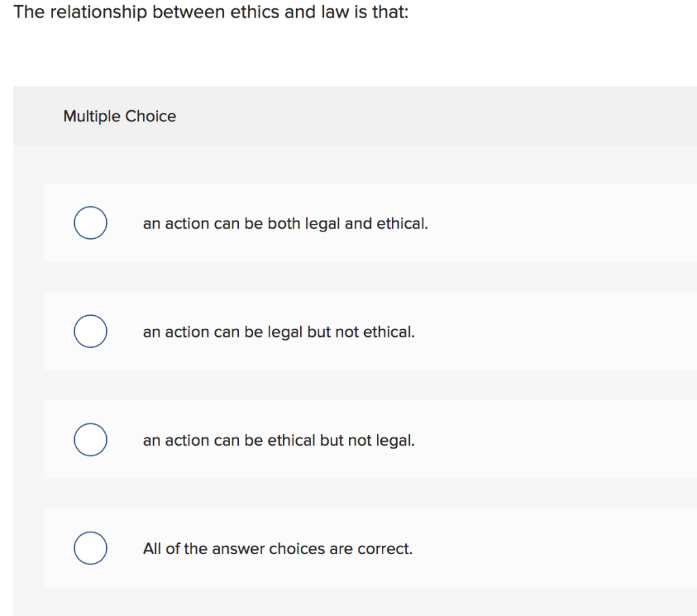Viewport: 697px width, 616px height.
Task: Click 'All of the answer choices are correct' text
Action: [278, 549]
